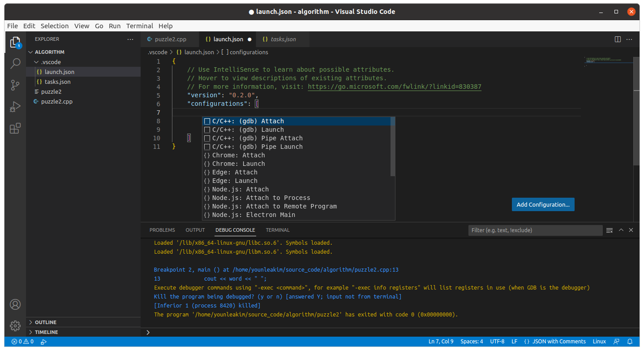Change language mode JSON with Comments
The image size is (644, 351).
(x=555, y=342)
